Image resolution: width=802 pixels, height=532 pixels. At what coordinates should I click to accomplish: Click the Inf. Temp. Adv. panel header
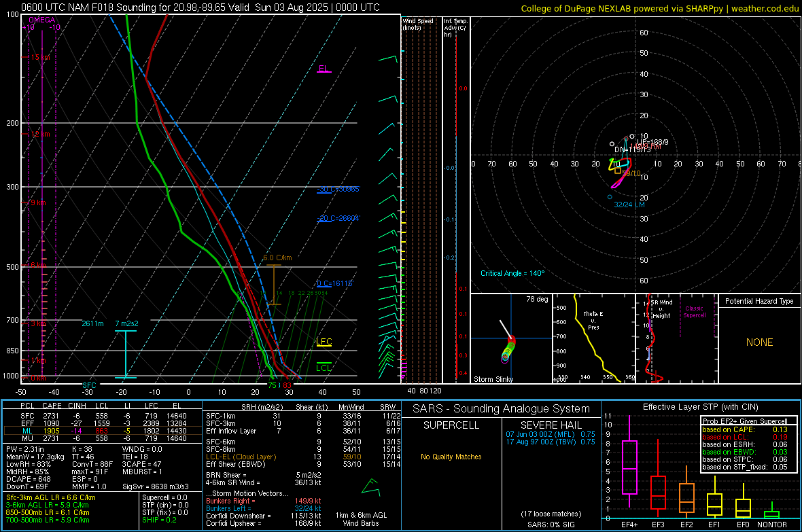[455, 28]
